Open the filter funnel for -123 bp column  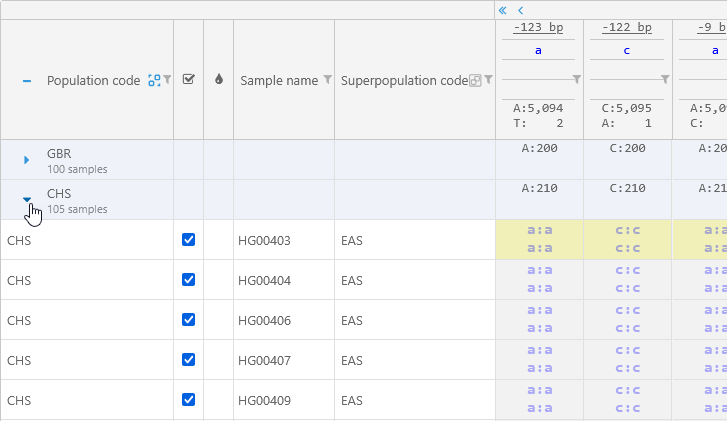click(577, 79)
